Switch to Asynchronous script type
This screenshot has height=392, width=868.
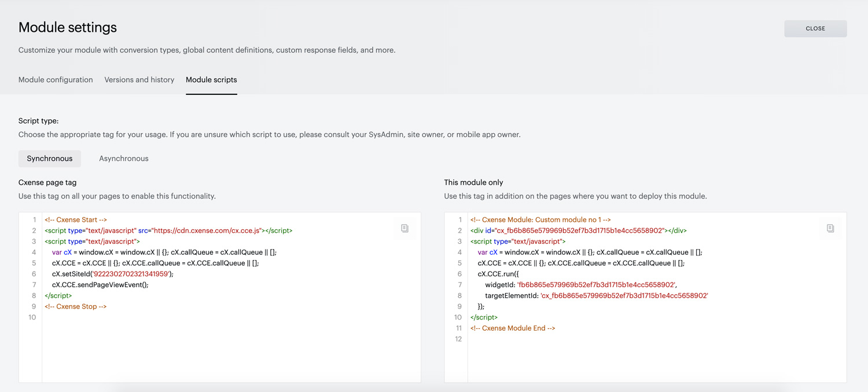[x=124, y=159]
